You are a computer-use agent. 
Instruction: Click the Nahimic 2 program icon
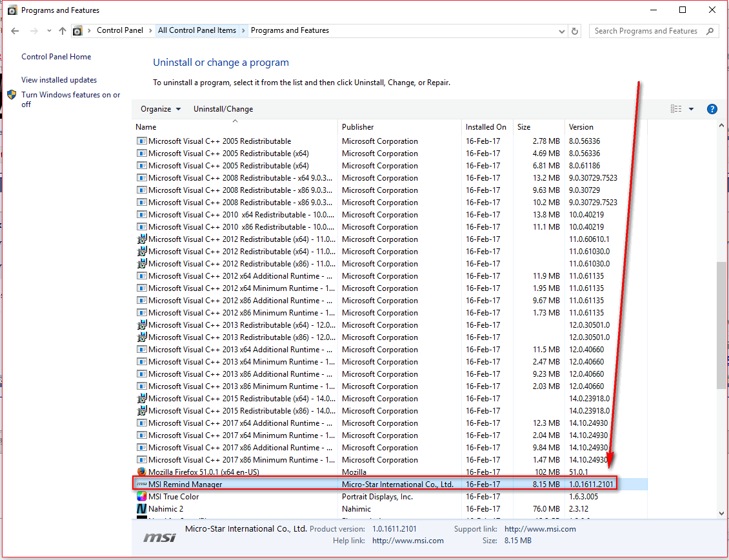point(142,509)
